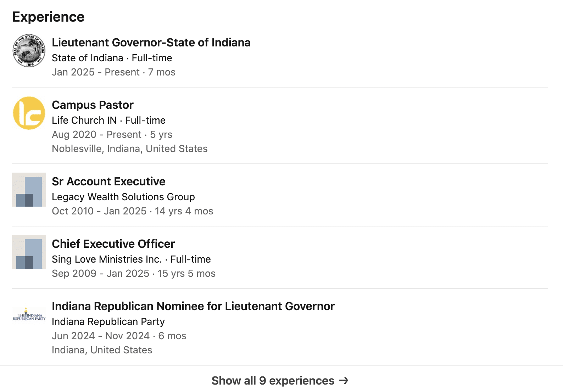Click the State of Indiana · Full-time line
Viewport: 563px width, 392px height.
point(112,58)
